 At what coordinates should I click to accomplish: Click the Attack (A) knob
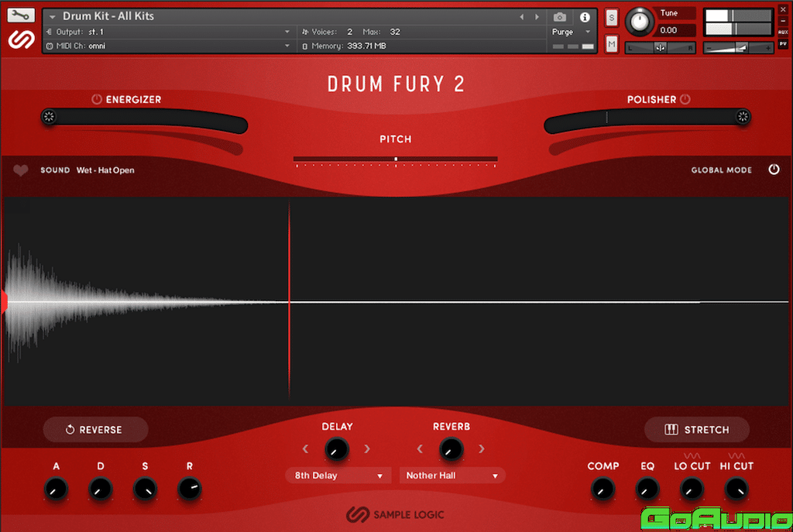tap(56, 489)
